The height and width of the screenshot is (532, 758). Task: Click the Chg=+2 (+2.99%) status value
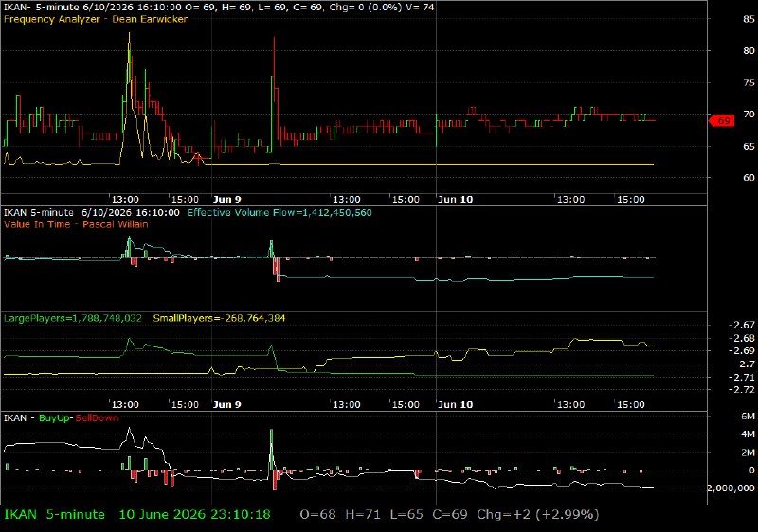pos(538,515)
